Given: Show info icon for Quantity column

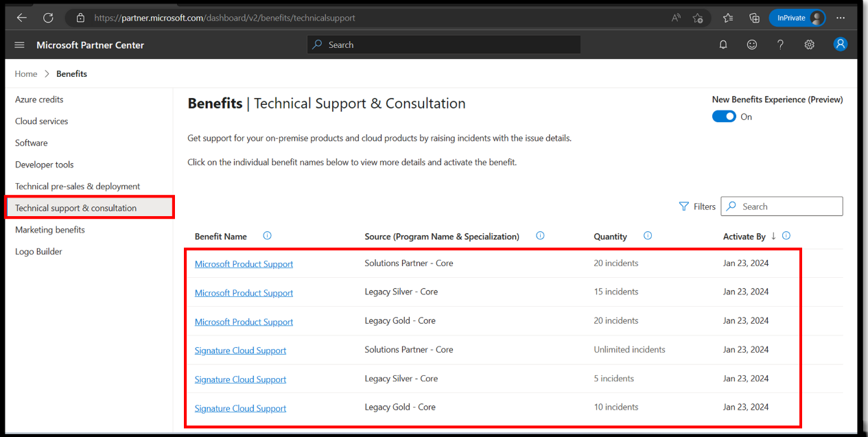Looking at the screenshot, I should (x=648, y=236).
